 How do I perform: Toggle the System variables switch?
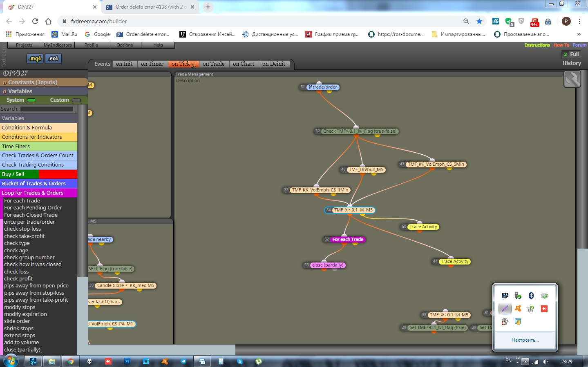[x=31, y=100]
